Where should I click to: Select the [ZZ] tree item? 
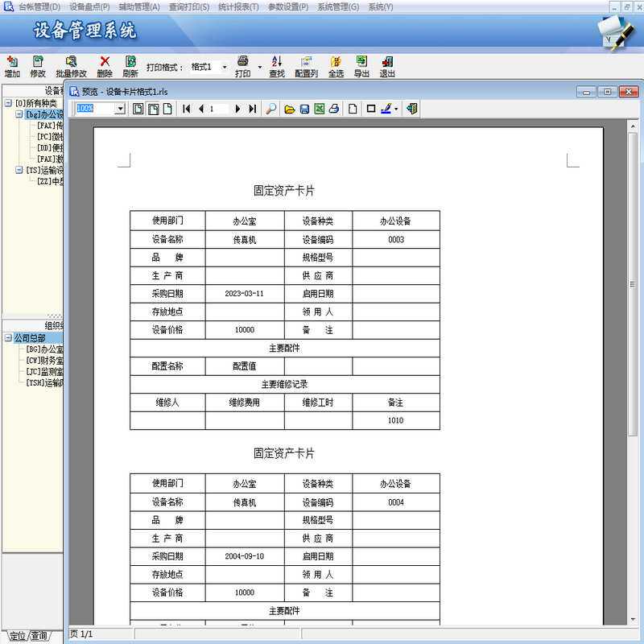click(x=50, y=181)
